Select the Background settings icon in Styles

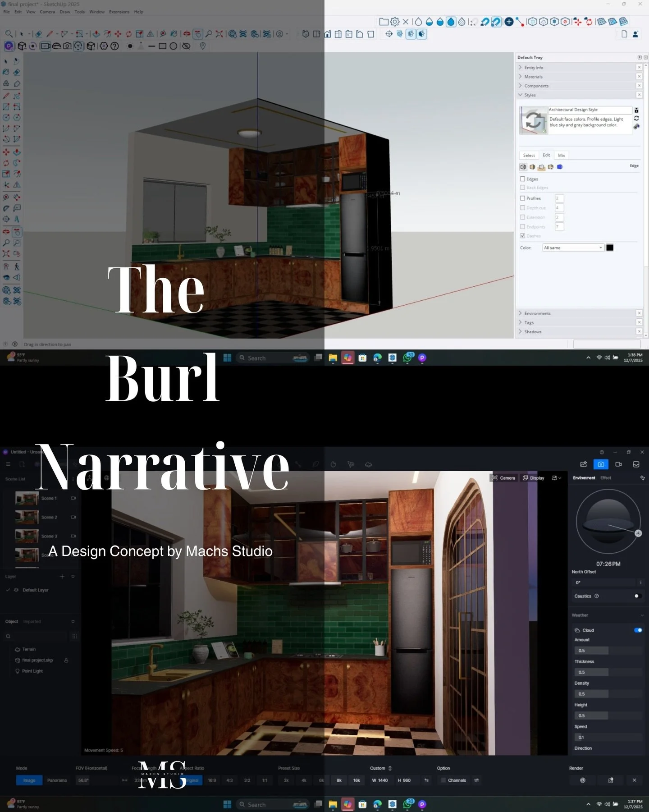coord(541,167)
